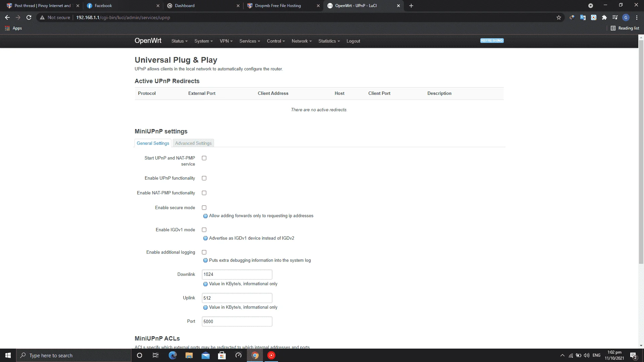The image size is (644, 362).
Task: Expand the VPN menu
Action: click(226, 41)
